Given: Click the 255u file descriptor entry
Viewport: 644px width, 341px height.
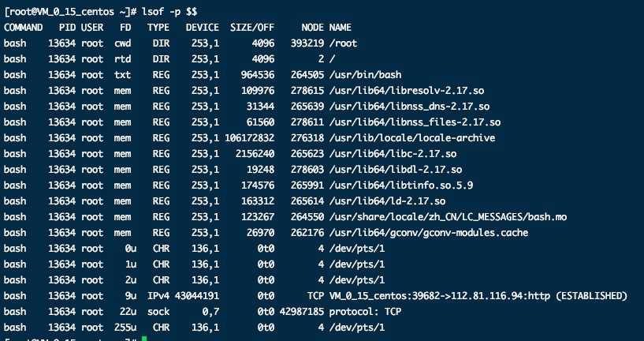Looking at the screenshot, I should click(121, 327).
